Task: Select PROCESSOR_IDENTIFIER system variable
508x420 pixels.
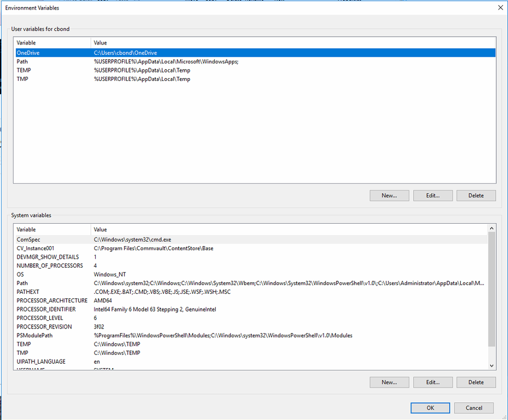Action: click(251, 310)
